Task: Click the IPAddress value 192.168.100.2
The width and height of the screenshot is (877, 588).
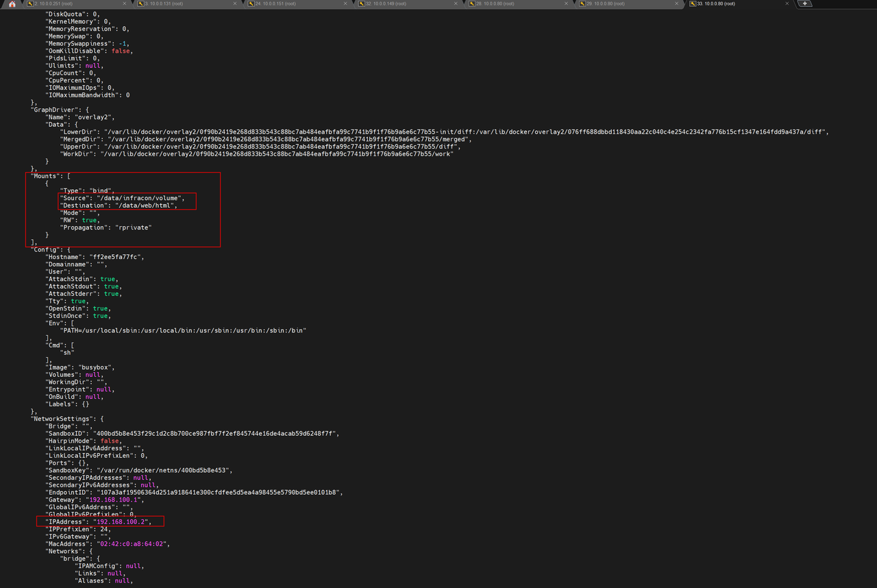Action: pyautogui.click(x=120, y=522)
